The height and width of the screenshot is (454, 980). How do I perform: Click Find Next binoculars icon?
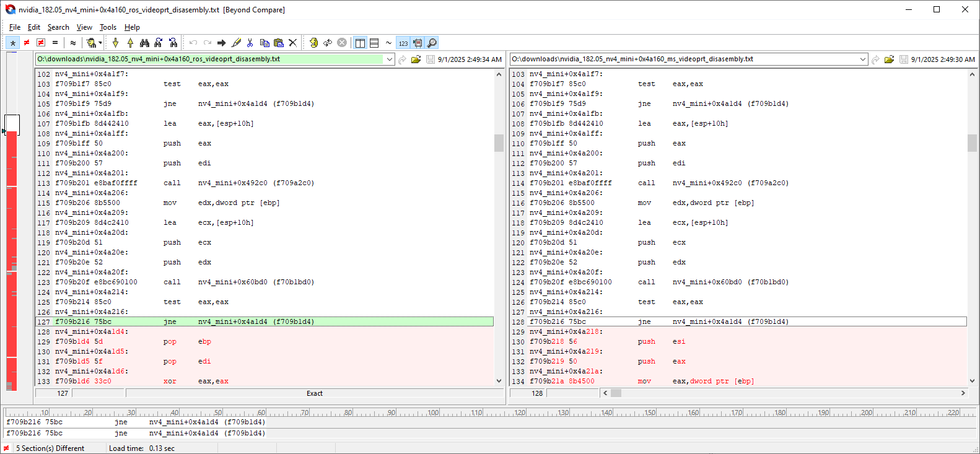tap(159, 43)
